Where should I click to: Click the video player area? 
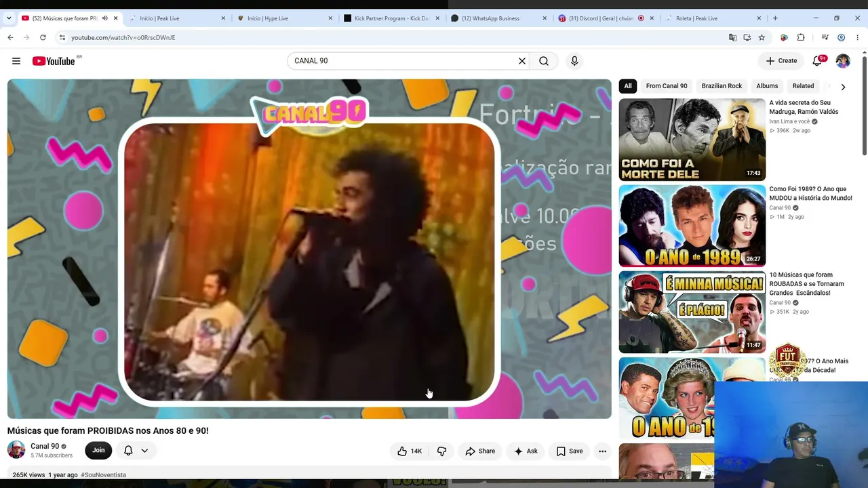pos(309,249)
